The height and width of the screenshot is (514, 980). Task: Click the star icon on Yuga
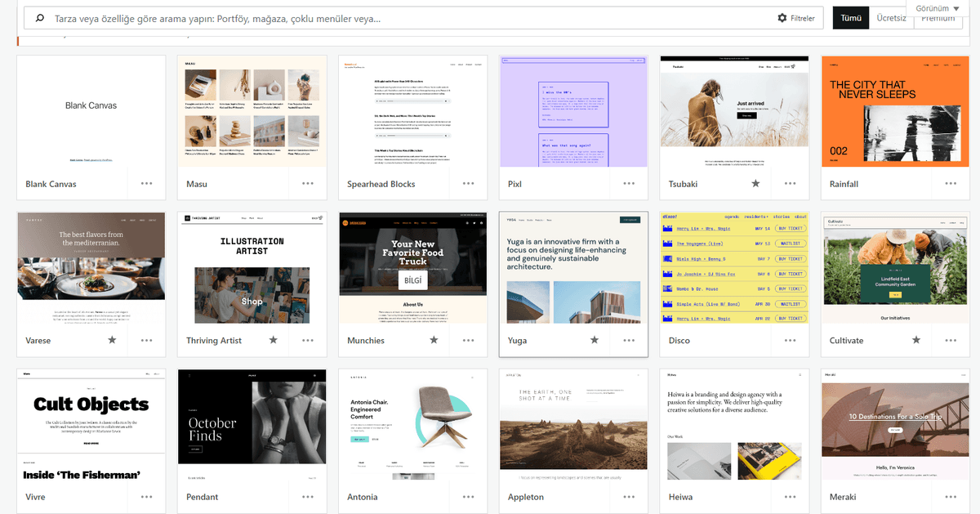[x=595, y=340]
